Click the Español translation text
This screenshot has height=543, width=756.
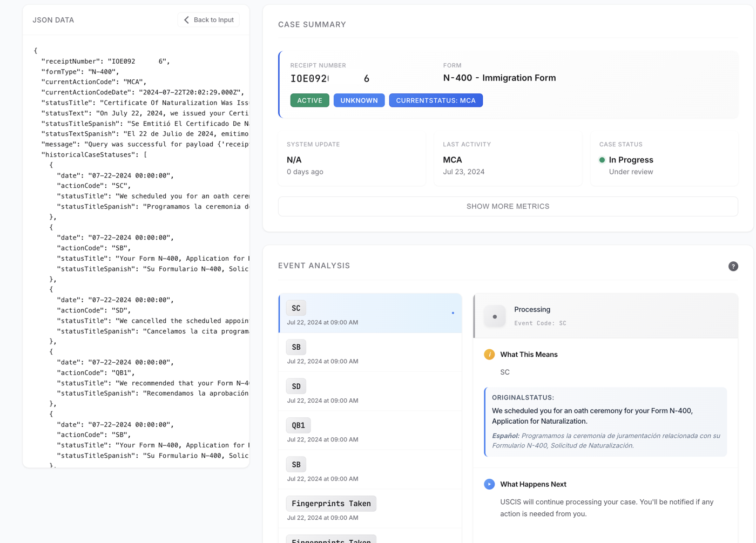(606, 440)
